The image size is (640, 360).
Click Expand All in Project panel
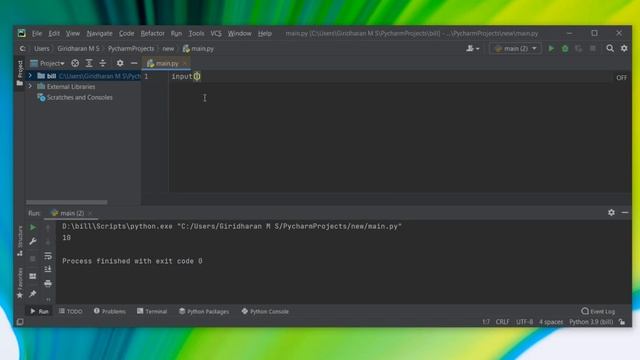89,63
